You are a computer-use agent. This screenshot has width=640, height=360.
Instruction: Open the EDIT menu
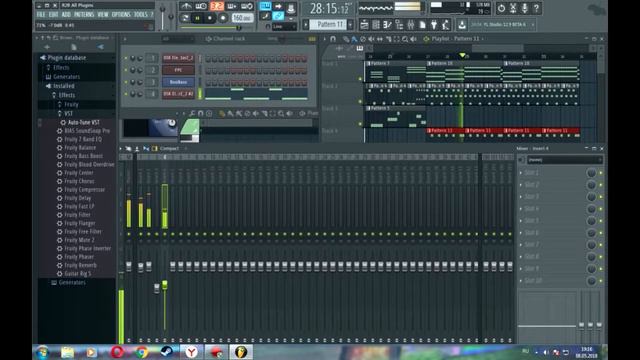click(x=53, y=15)
